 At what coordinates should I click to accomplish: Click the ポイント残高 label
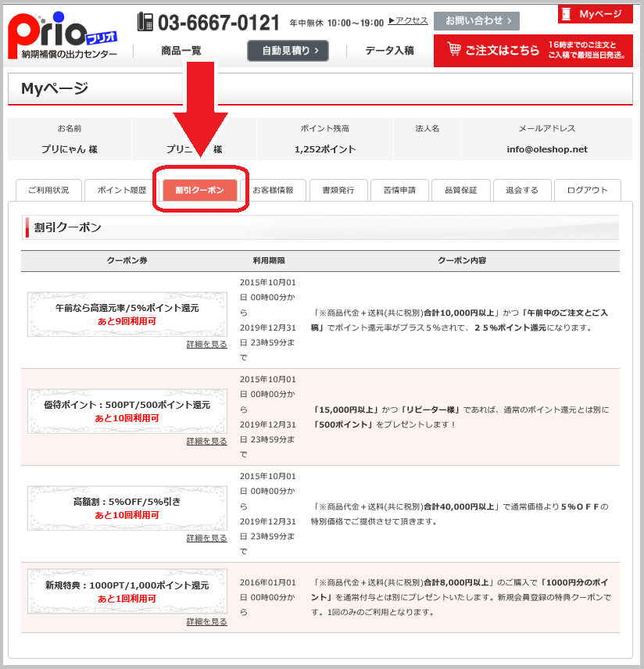tap(325, 128)
